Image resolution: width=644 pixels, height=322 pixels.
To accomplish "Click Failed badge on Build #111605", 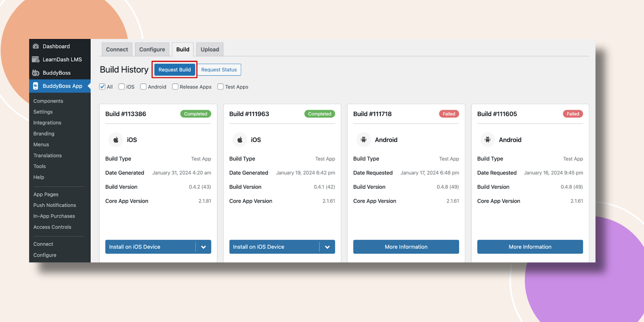I will coord(573,114).
